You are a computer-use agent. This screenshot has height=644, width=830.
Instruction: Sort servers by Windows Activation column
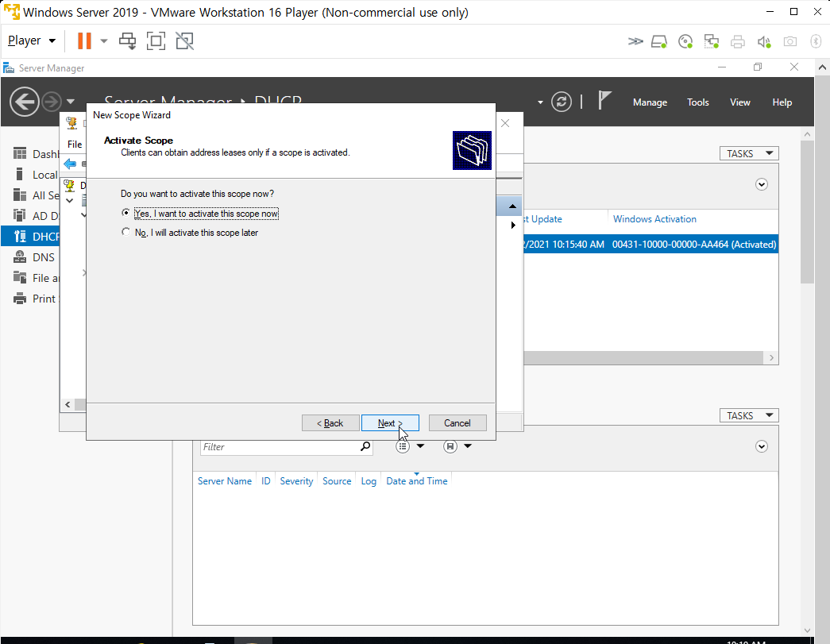click(x=654, y=219)
